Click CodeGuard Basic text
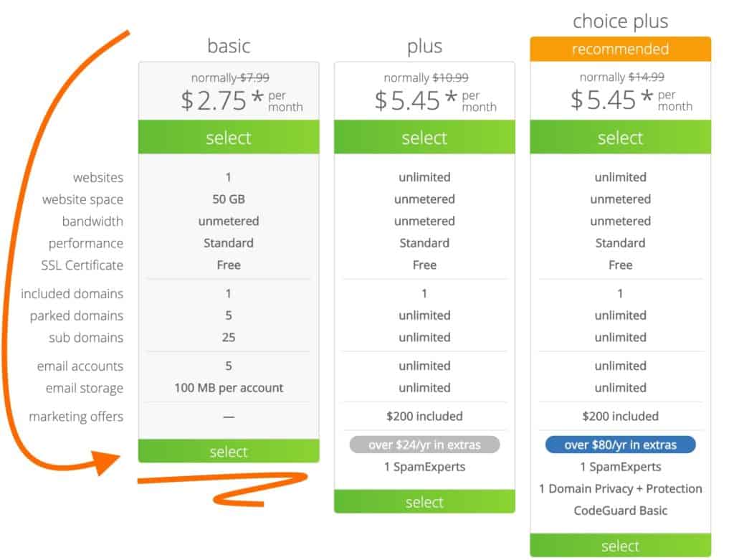 pos(620,511)
